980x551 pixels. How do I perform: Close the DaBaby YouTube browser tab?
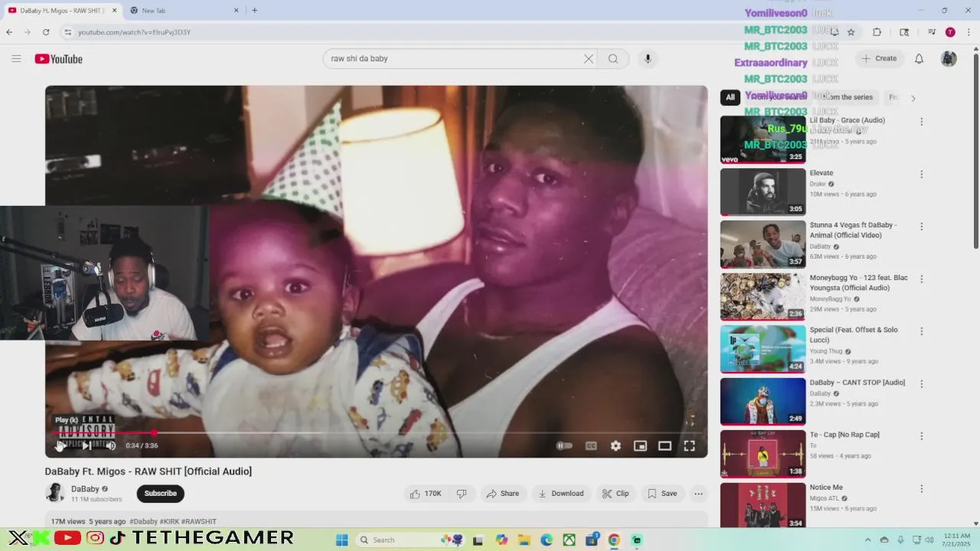115,11
